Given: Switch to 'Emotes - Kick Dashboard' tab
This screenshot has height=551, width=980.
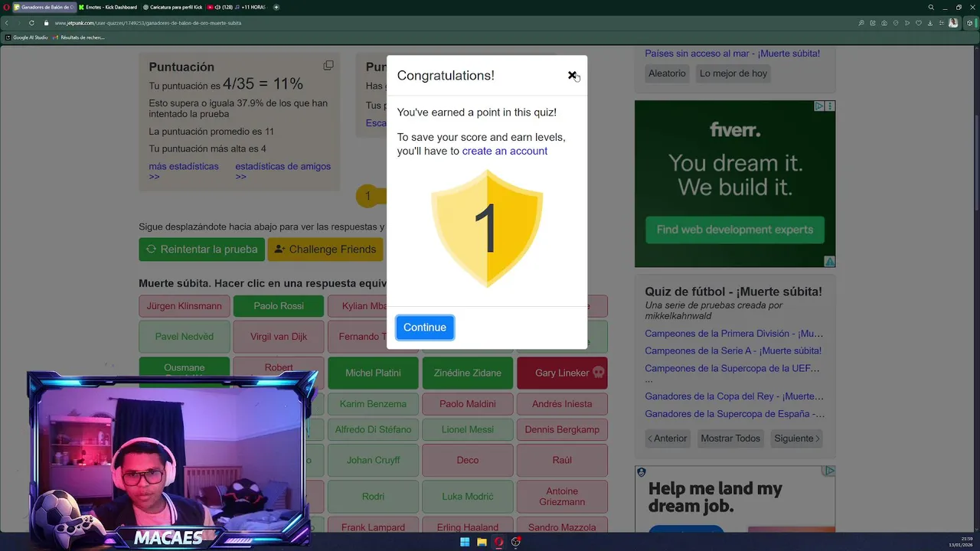Looking at the screenshot, I should coord(109,7).
